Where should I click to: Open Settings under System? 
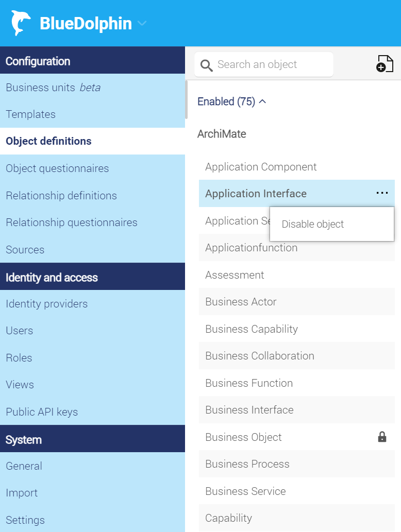[92, 520]
